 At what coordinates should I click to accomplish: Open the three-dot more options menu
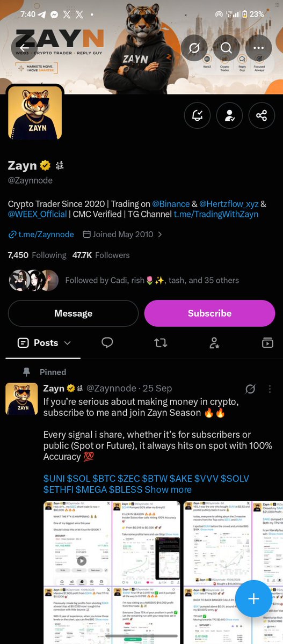point(258,48)
